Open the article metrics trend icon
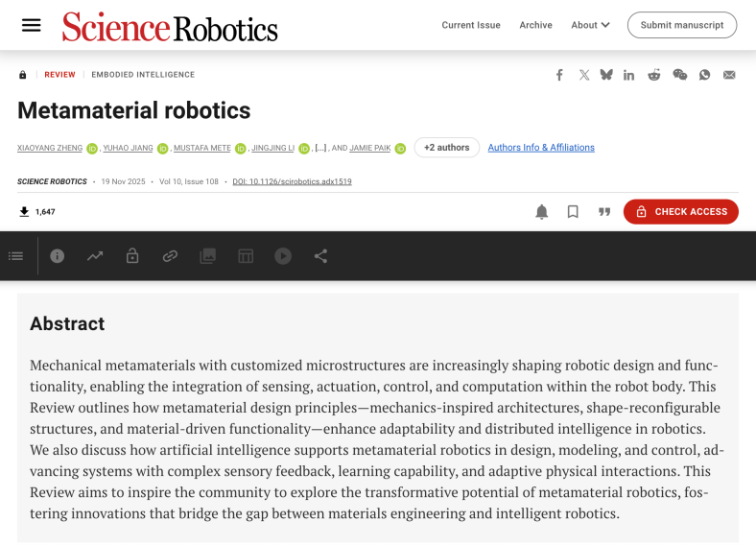756x545 pixels. coord(95,256)
